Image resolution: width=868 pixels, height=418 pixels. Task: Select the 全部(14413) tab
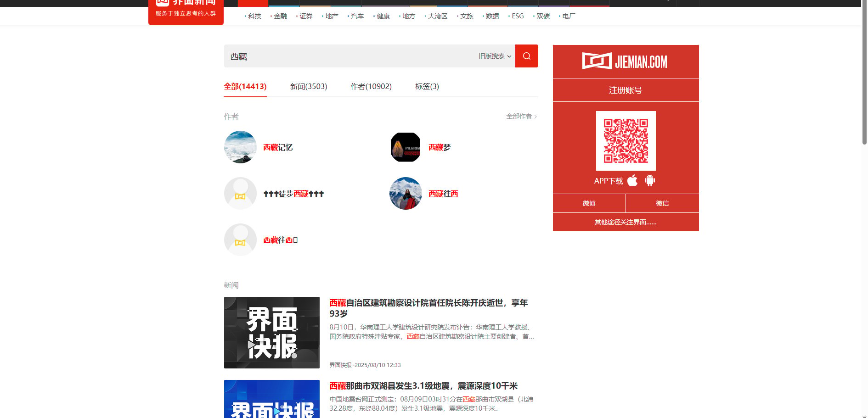click(x=245, y=86)
